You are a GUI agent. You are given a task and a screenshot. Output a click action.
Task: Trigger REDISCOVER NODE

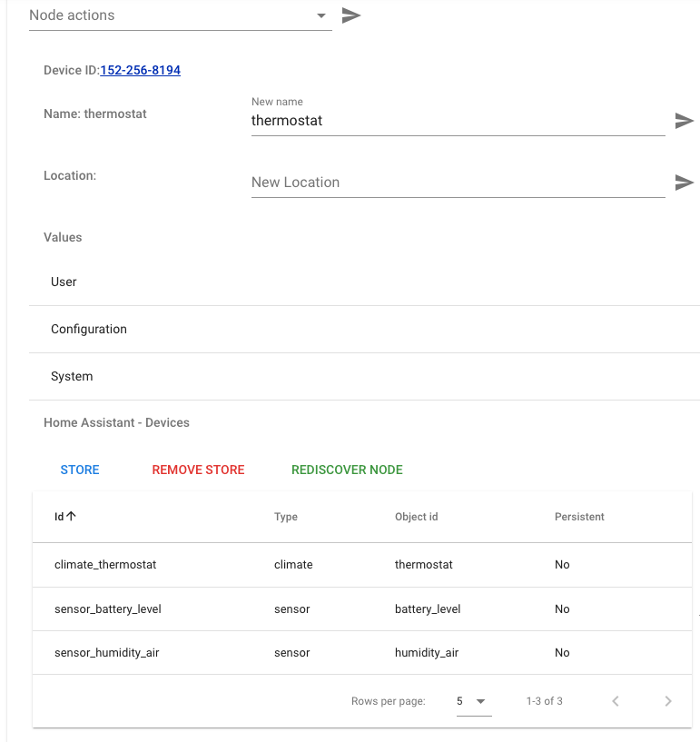[347, 470]
